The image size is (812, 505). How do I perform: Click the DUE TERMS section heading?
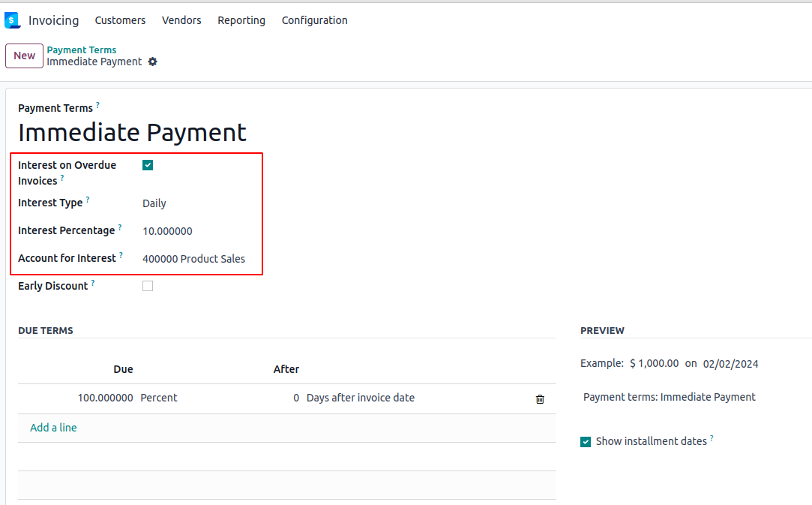tap(46, 331)
